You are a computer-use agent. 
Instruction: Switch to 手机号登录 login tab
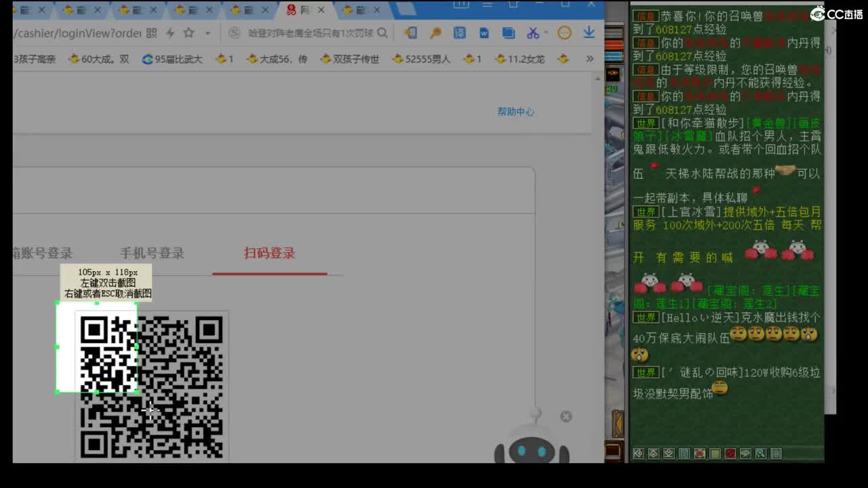[x=152, y=253]
